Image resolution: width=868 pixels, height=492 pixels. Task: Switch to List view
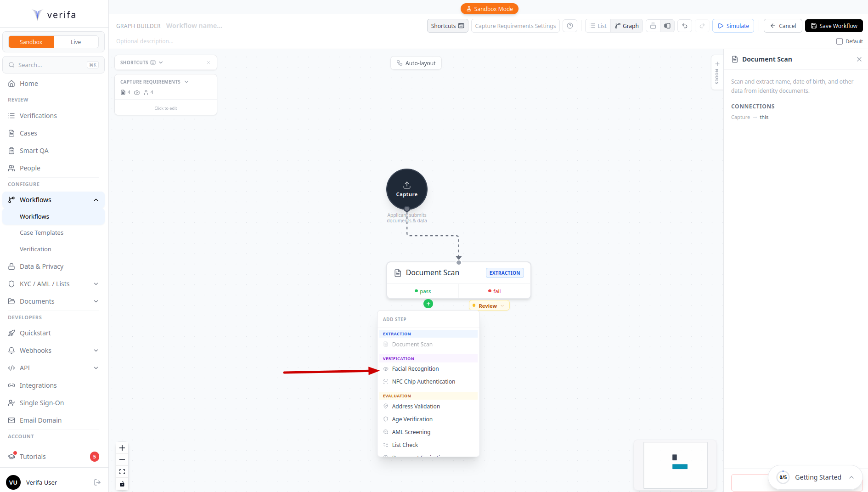598,26
